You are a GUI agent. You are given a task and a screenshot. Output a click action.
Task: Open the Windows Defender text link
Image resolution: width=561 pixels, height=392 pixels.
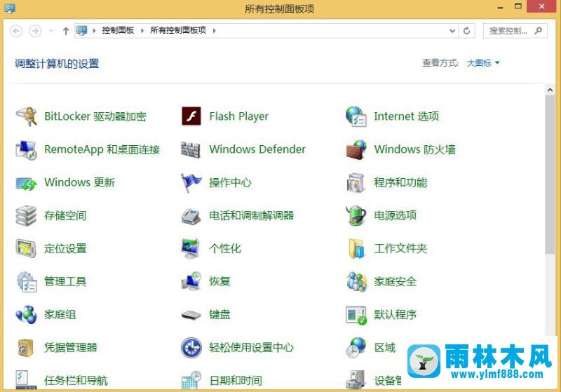pyautogui.click(x=257, y=149)
